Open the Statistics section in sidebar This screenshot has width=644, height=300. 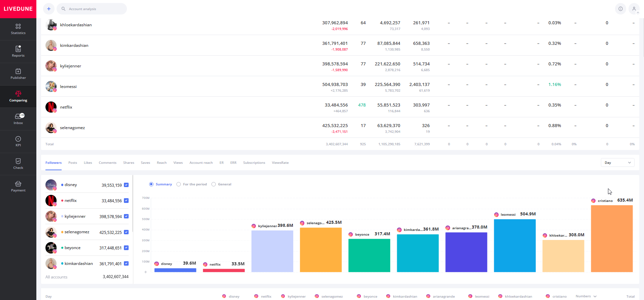coord(18,29)
